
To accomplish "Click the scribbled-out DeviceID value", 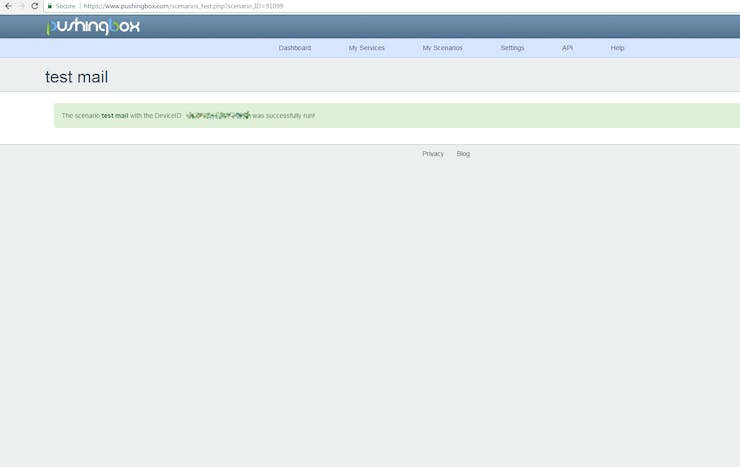I will (218, 116).
